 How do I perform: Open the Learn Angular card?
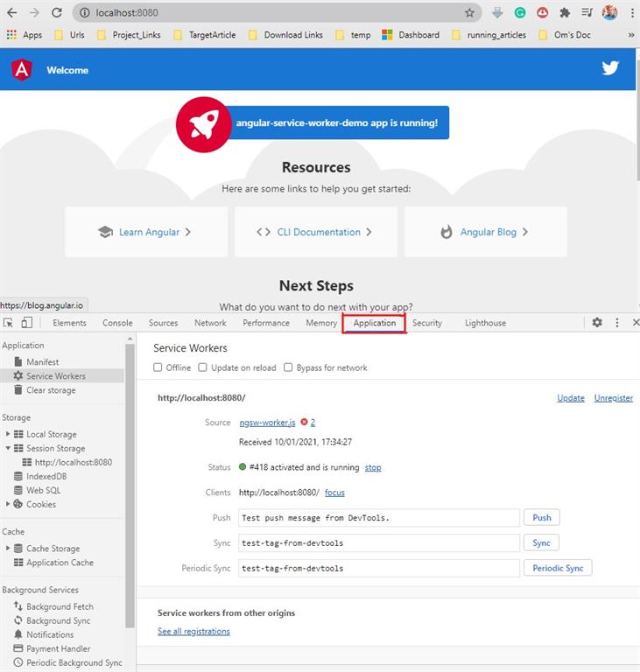click(x=146, y=232)
